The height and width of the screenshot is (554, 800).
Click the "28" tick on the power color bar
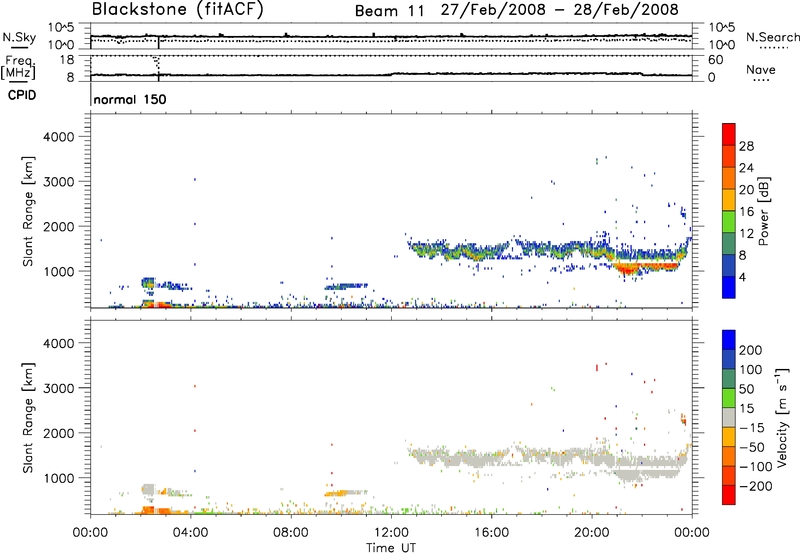tap(746, 146)
